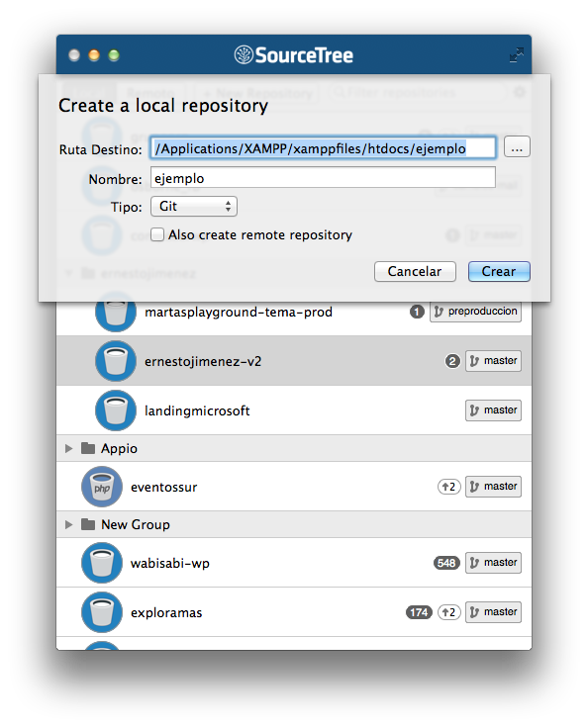Click master branch button for ernestojimenez-v2
Screen dimensions: 588x728
click(493, 361)
